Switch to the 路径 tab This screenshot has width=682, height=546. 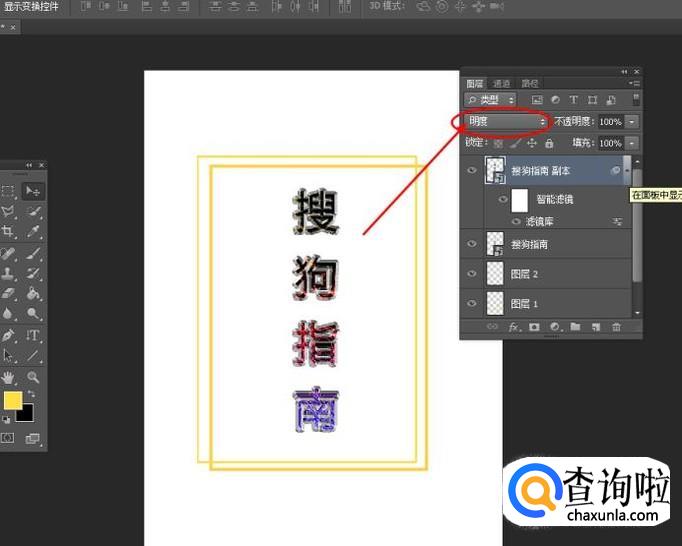(x=530, y=83)
